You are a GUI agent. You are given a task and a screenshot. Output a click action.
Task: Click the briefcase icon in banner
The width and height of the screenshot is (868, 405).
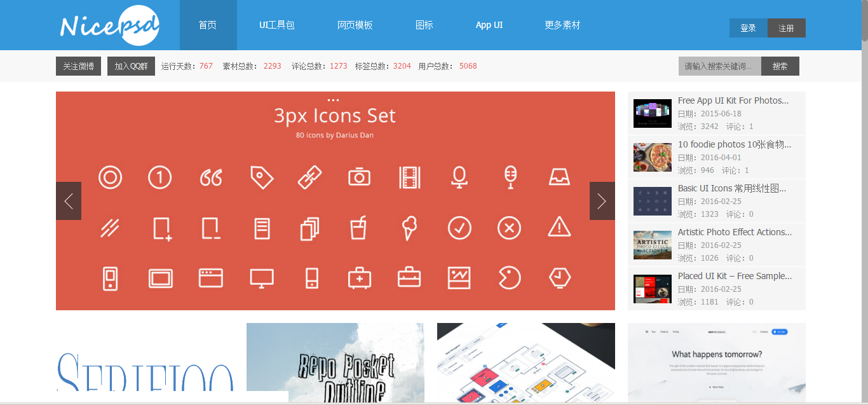click(x=409, y=278)
